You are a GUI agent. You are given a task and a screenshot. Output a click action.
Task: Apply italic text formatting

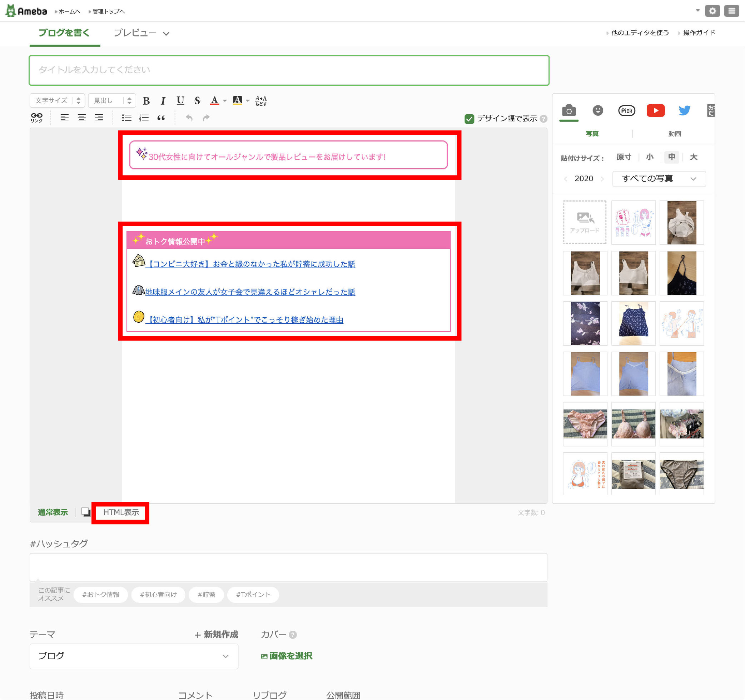point(163,100)
